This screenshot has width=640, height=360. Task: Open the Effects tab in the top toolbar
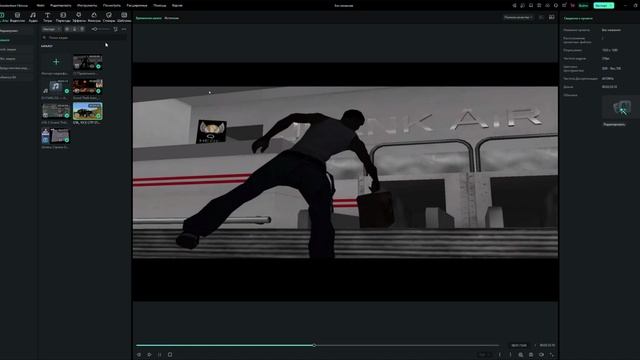(x=78, y=17)
